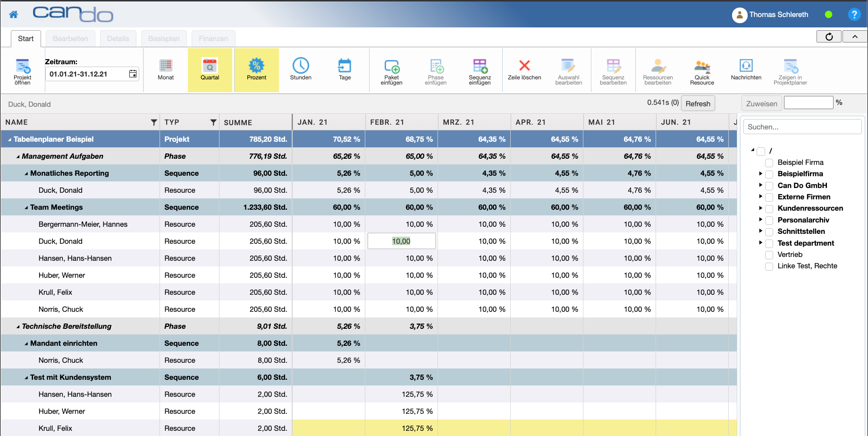868x436 pixels.
Task: Click Sequenz einfügen
Action: coord(480,72)
